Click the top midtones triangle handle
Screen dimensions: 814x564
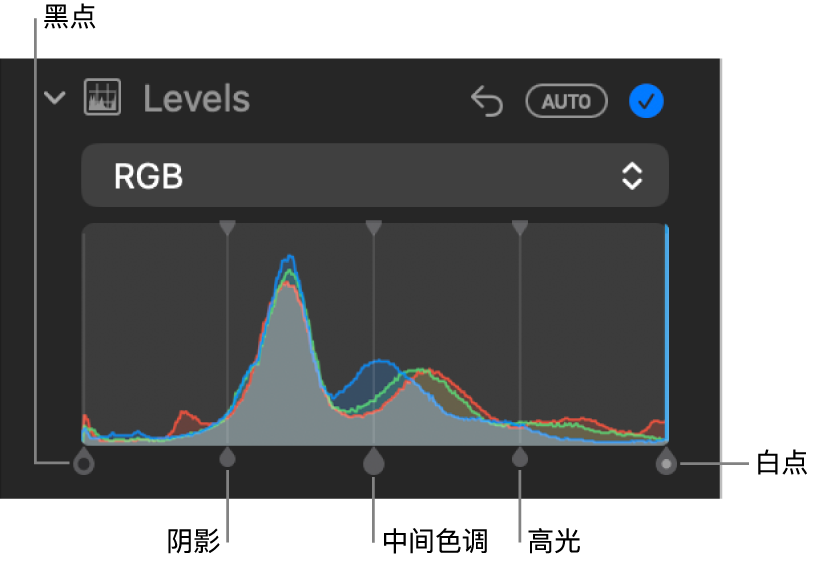(x=374, y=227)
